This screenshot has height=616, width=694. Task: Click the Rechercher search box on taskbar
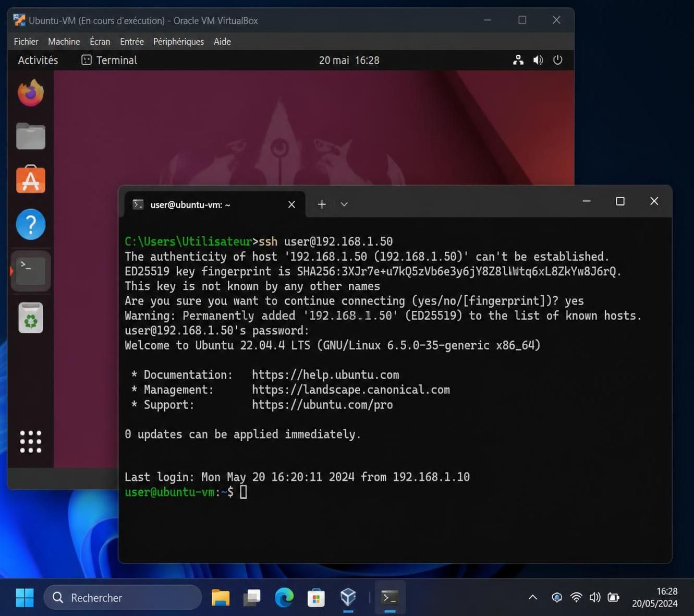point(123,598)
